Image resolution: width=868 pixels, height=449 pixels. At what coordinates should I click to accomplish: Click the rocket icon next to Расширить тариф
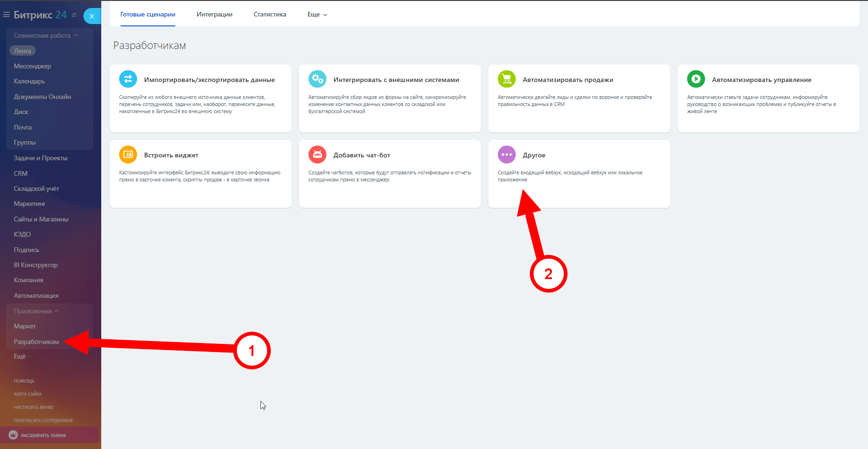click(x=13, y=435)
